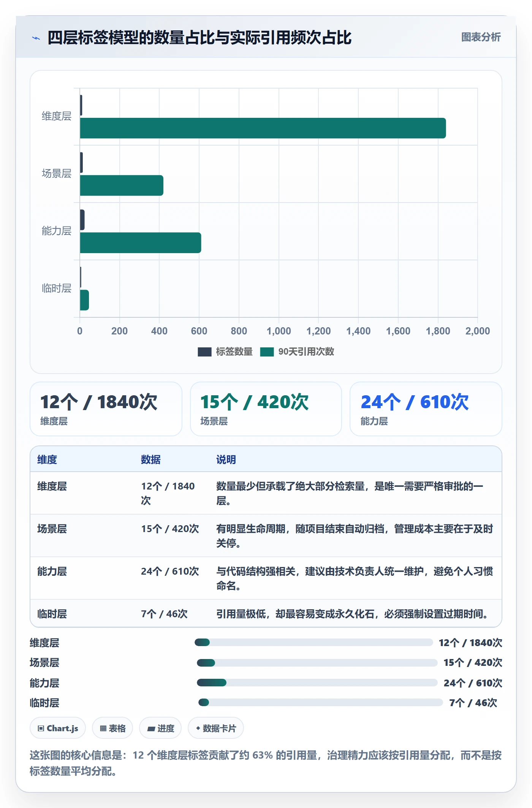Click the 能力层 green usage bar in chart
532x808 pixels.
pos(141,243)
